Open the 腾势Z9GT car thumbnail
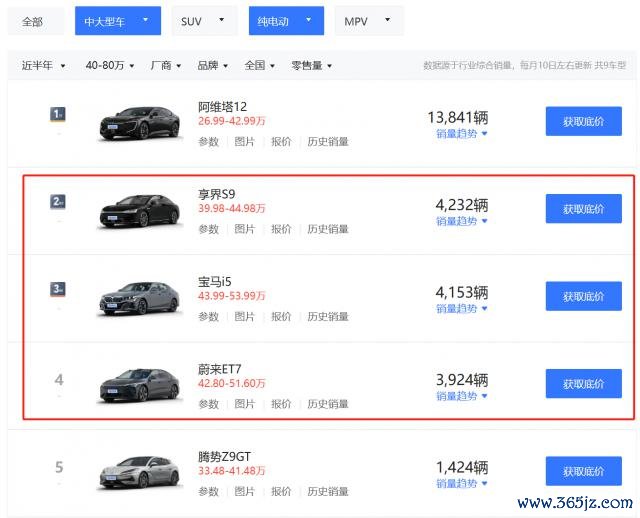Screen dimensions: 640x518 (x=140, y=474)
